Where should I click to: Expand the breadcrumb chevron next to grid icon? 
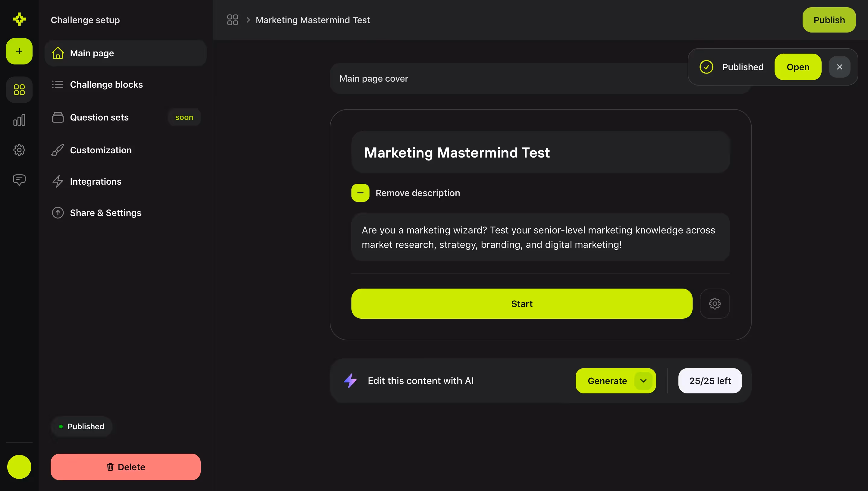click(x=248, y=20)
